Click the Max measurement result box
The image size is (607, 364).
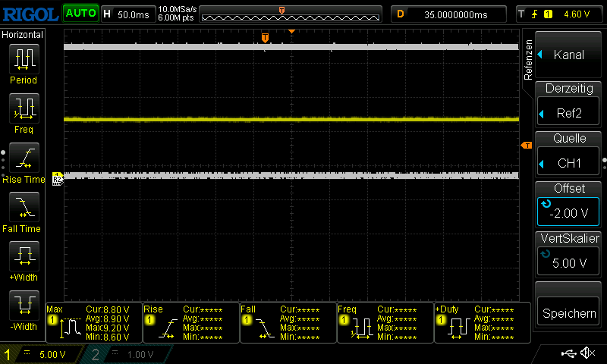click(x=94, y=322)
